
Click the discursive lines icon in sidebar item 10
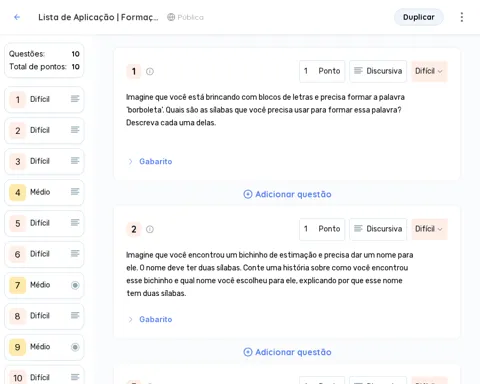tap(75, 377)
